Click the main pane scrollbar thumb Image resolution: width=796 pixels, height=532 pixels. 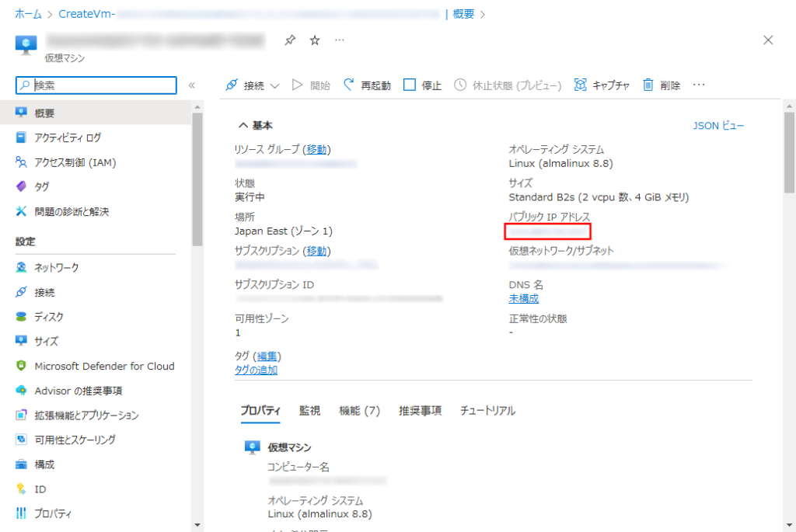[789, 152]
